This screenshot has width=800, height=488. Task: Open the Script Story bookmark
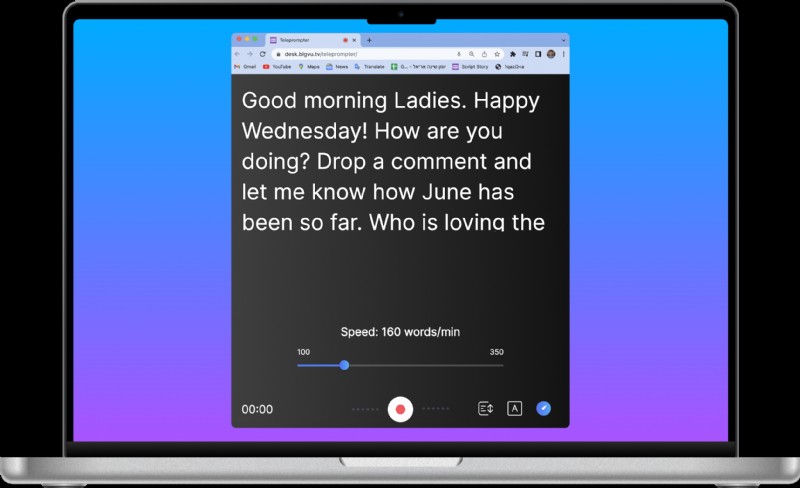470,67
